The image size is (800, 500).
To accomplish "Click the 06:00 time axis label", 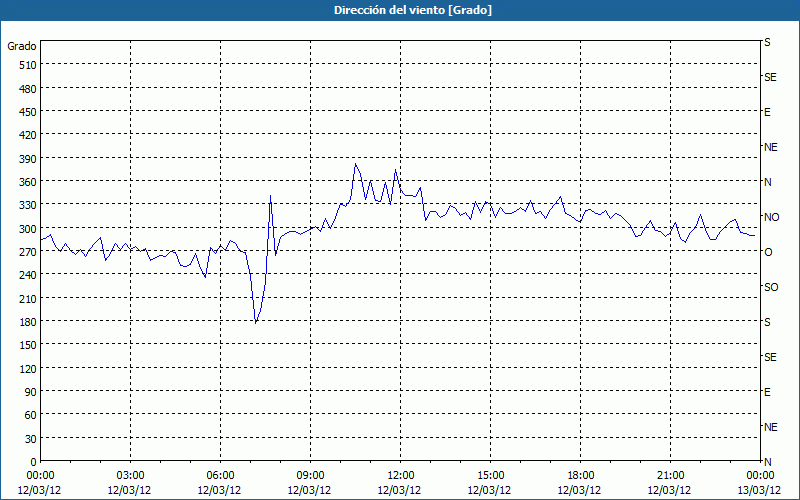I will tap(220, 476).
